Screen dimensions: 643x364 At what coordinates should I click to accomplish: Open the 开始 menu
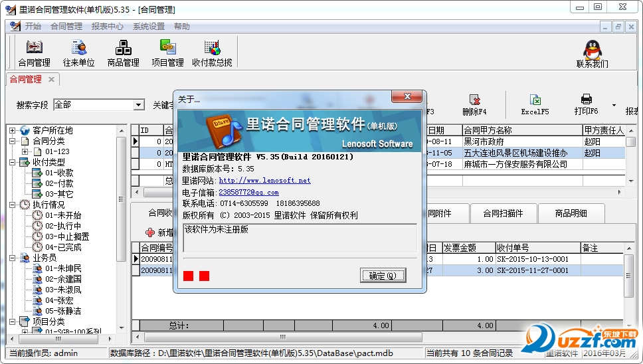33,26
